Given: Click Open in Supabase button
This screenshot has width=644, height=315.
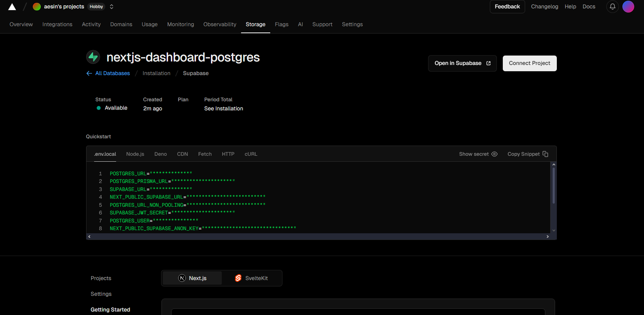Looking at the screenshot, I should point(462,63).
